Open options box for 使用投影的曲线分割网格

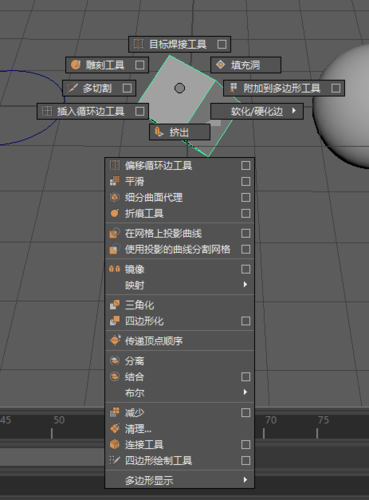coord(245,249)
